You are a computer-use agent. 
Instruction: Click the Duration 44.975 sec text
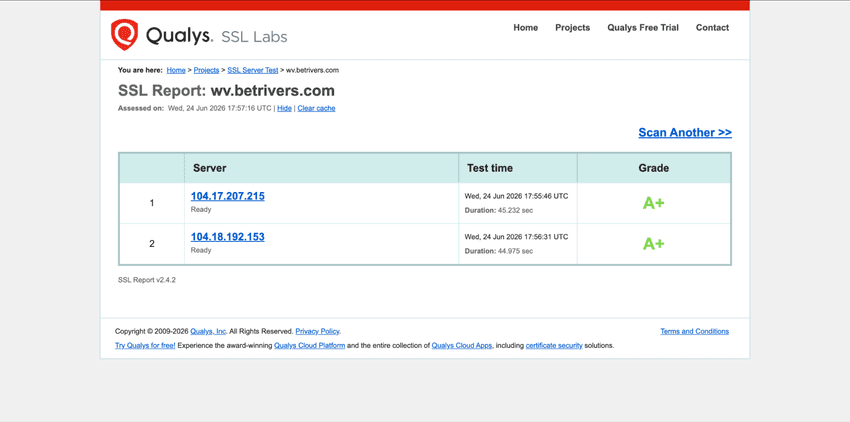(x=499, y=251)
